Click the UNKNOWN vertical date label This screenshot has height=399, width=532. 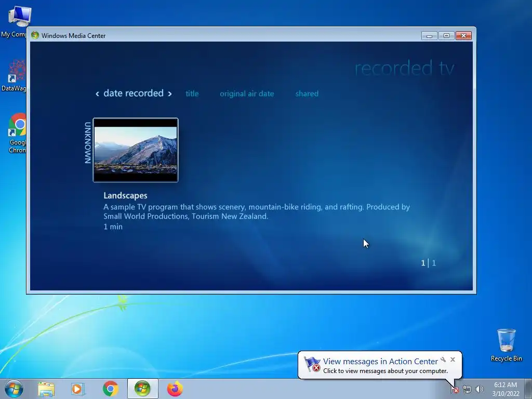[x=87, y=143]
